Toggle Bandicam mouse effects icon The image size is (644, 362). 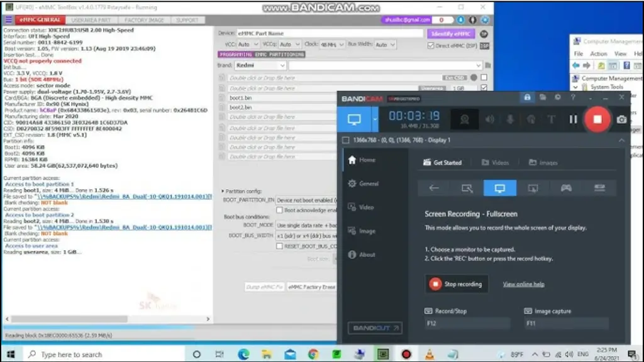click(531, 119)
